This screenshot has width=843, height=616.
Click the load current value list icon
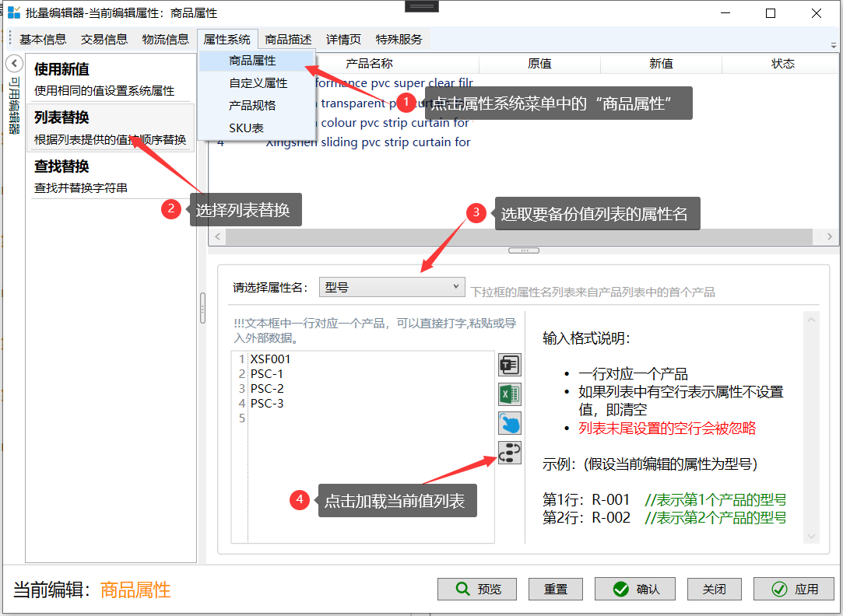(x=509, y=453)
